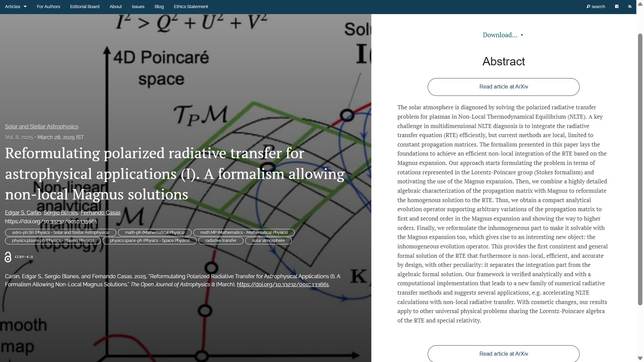644x362 pixels.
Task: Open the Solar and Stellar Astrophysics section link
Action: [x=41, y=126]
